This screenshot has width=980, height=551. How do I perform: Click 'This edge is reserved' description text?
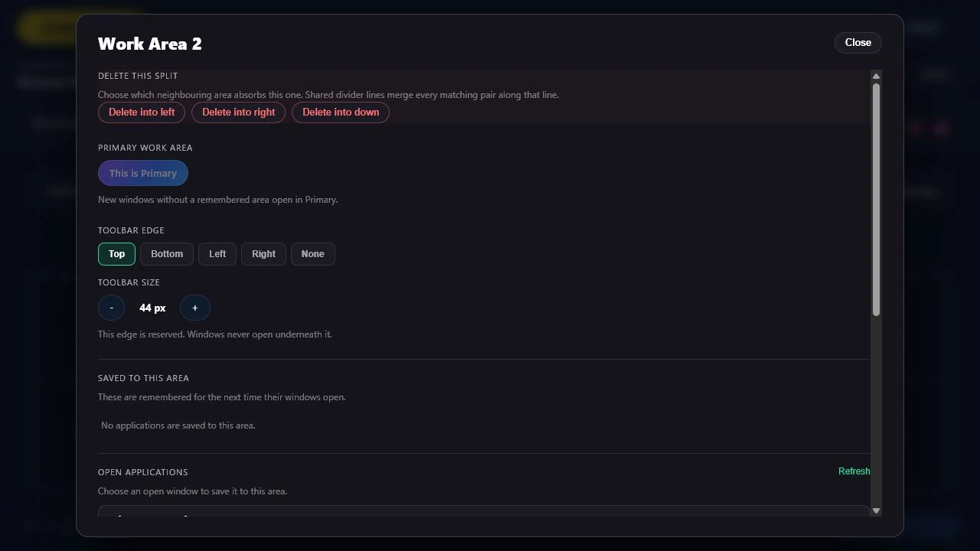(x=214, y=334)
